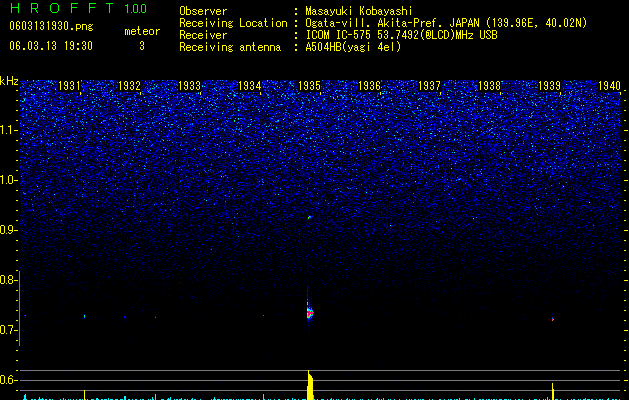Click the bright red meteor echo at 1935
Viewport: 629px width, 400px height.
[x=310, y=313]
